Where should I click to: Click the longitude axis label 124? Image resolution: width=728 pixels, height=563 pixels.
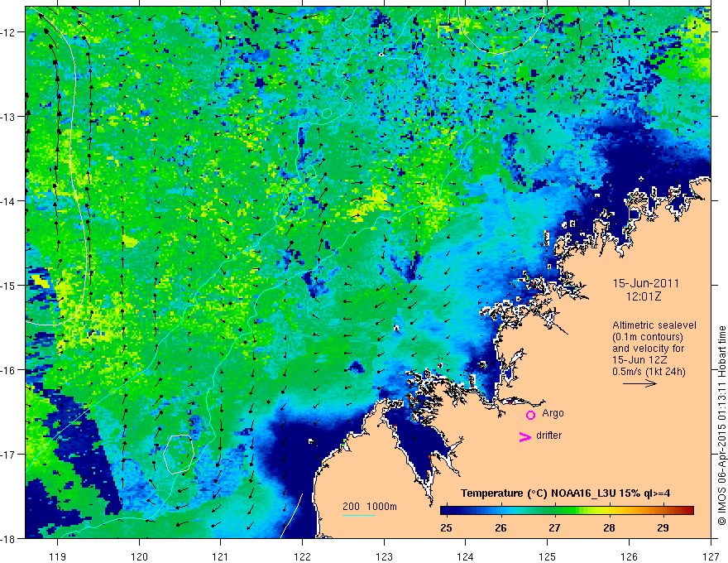coord(466,556)
